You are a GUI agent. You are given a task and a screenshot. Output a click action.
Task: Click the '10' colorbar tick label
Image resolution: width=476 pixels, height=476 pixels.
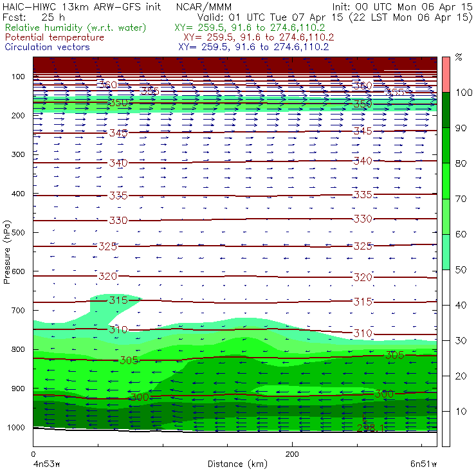(461, 412)
